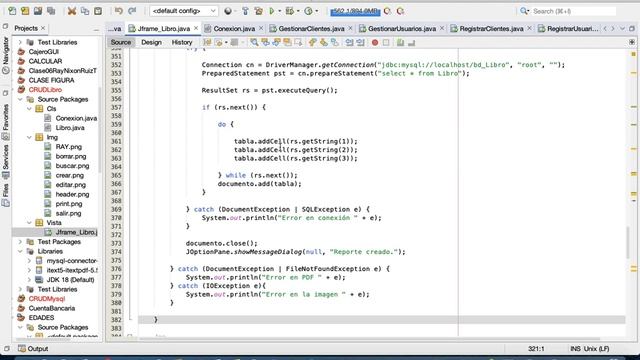640x360 pixels.
Task: Click the New Project toolbar icon
Action: (x=25, y=11)
